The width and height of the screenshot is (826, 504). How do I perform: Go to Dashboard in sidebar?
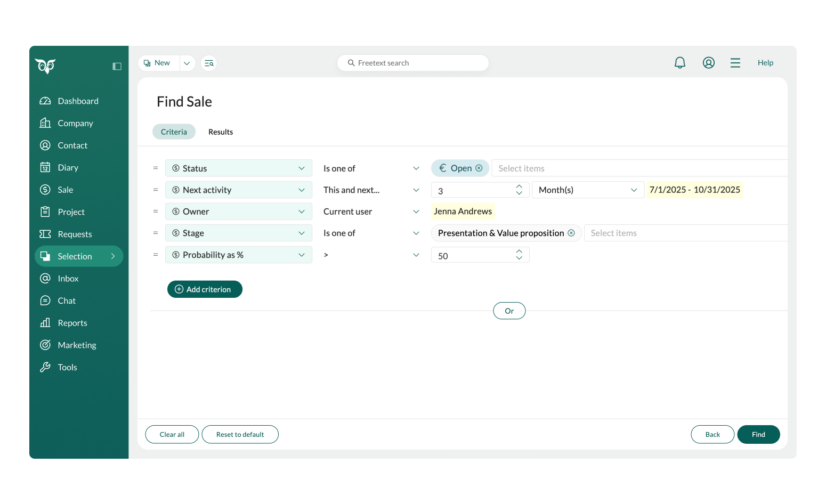pos(78,101)
